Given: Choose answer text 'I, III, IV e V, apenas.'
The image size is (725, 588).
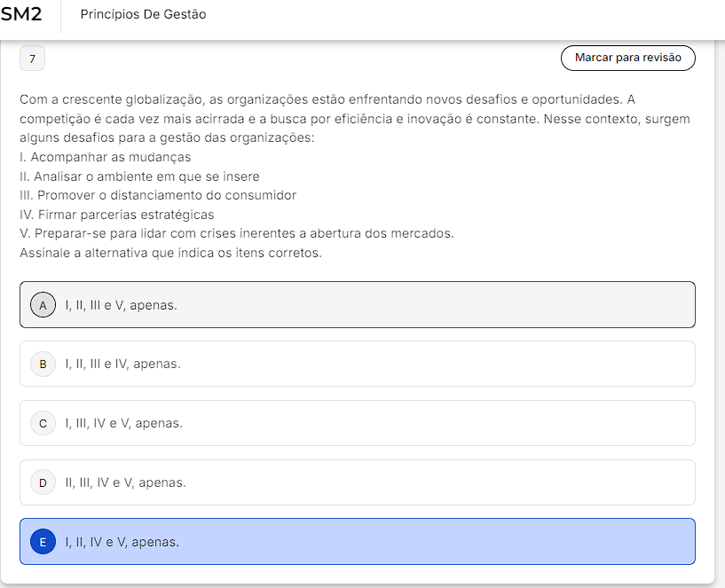Looking at the screenshot, I should point(124,423).
